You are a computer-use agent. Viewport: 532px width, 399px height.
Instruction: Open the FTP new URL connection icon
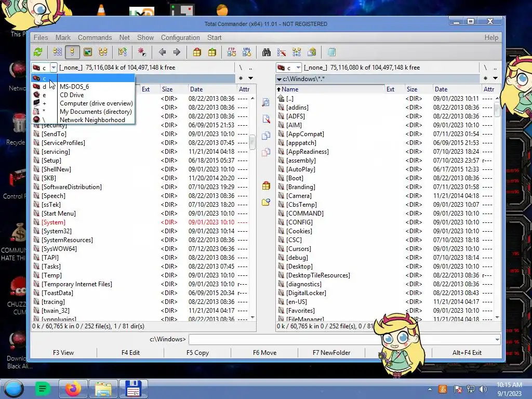pyautogui.click(x=247, y=52)
